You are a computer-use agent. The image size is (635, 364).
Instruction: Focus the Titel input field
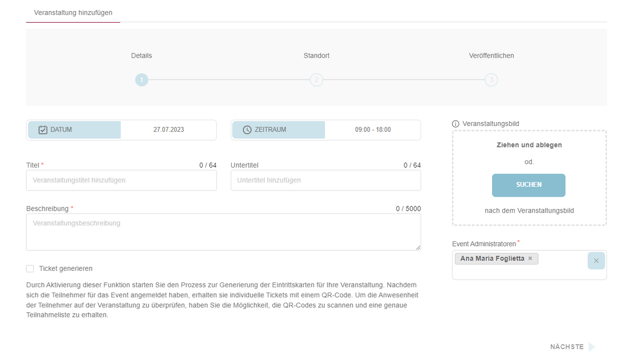121,180
